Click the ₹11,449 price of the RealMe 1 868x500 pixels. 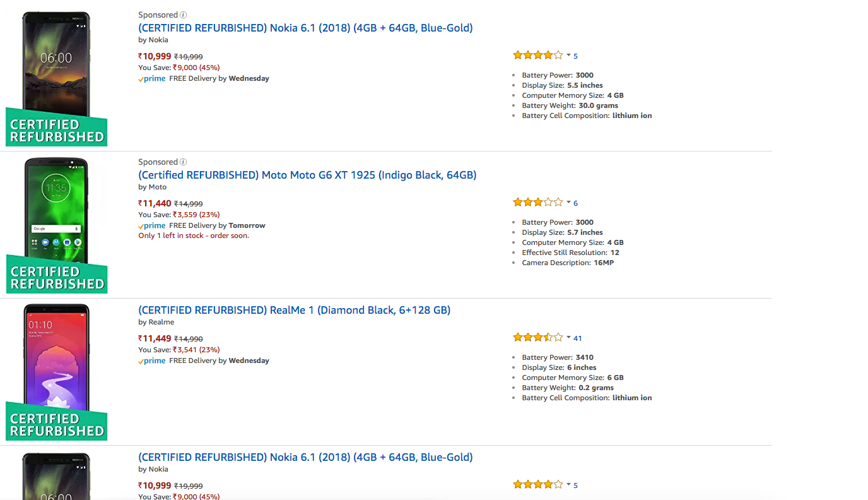(155, 338)
